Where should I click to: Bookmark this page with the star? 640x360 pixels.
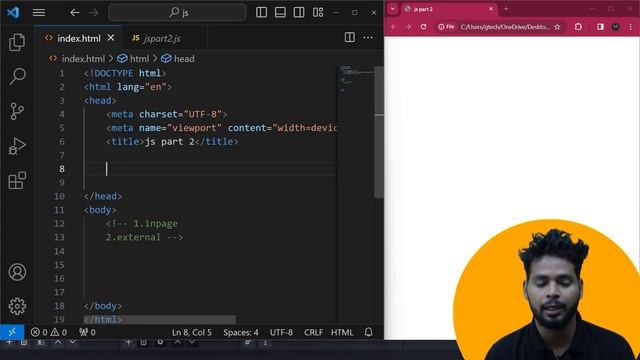coord(557,27)
